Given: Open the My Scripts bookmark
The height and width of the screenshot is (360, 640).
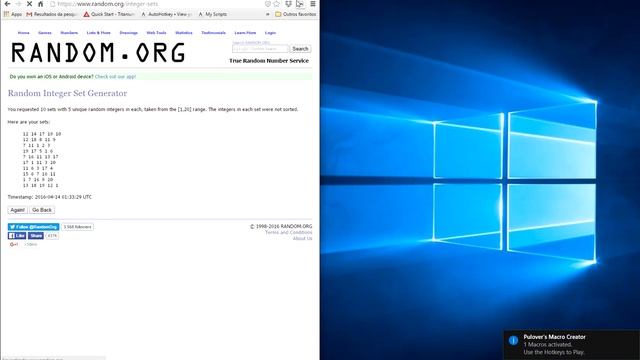Looking at the screenshot, I should [x=213, y=14].
